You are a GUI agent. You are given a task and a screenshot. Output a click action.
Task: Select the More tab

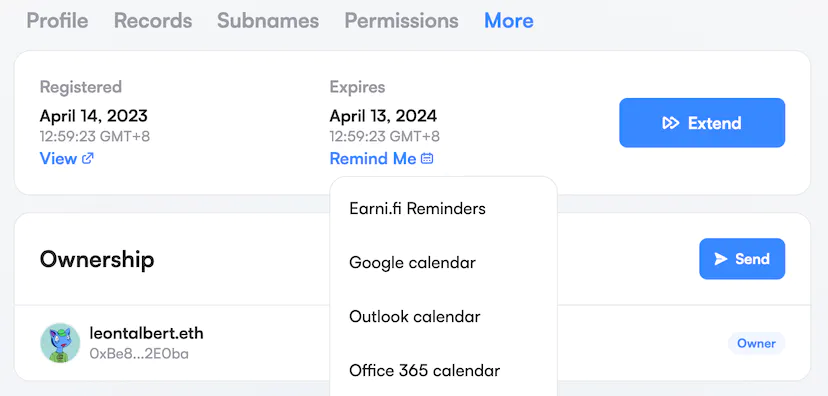(x=509, y=21)
